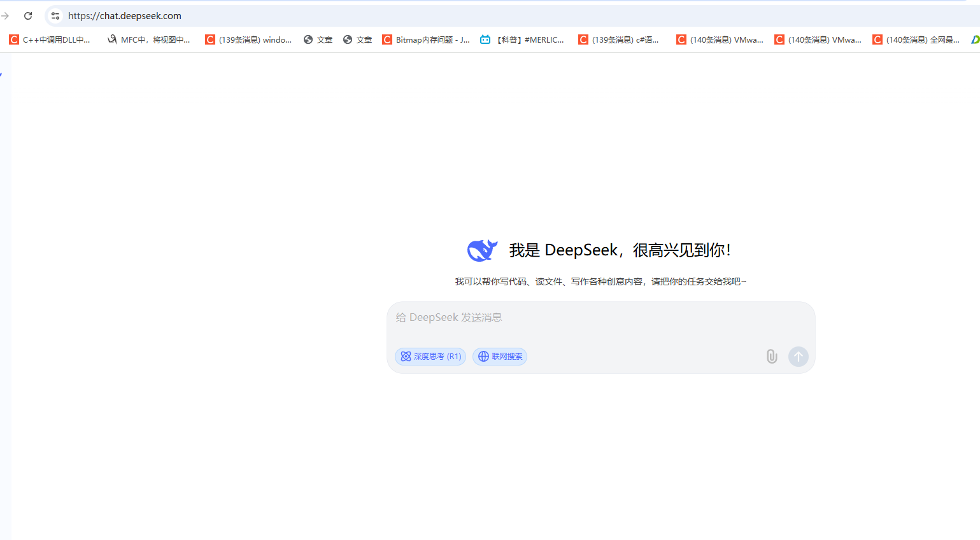This screenshot has height=540, width=980.
Task: Click the '我是 DeepSeek, 很高兴见到你!' heading
Action: click(620, 250)
